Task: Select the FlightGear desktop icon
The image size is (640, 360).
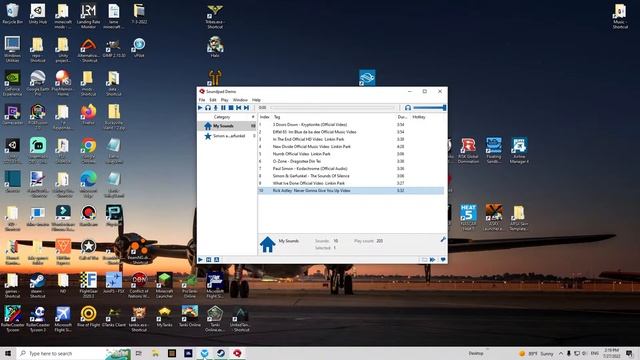Action: [88, 285]
